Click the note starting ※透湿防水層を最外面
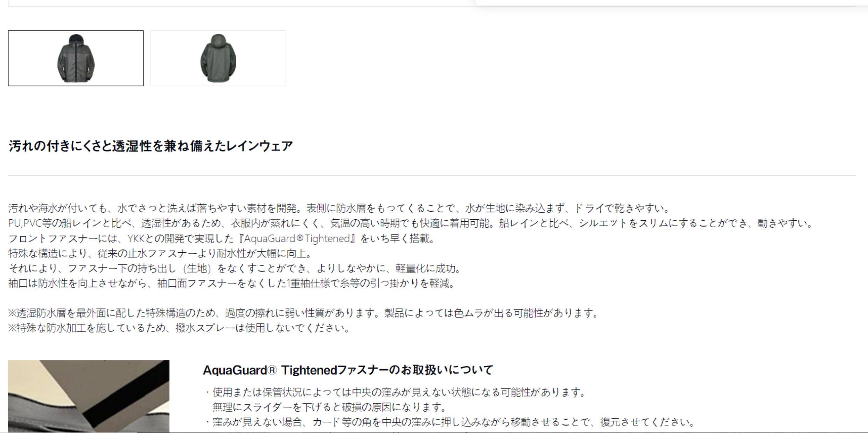Image resolution: width=868 pixels, height=433 pixels. [303, 313]
